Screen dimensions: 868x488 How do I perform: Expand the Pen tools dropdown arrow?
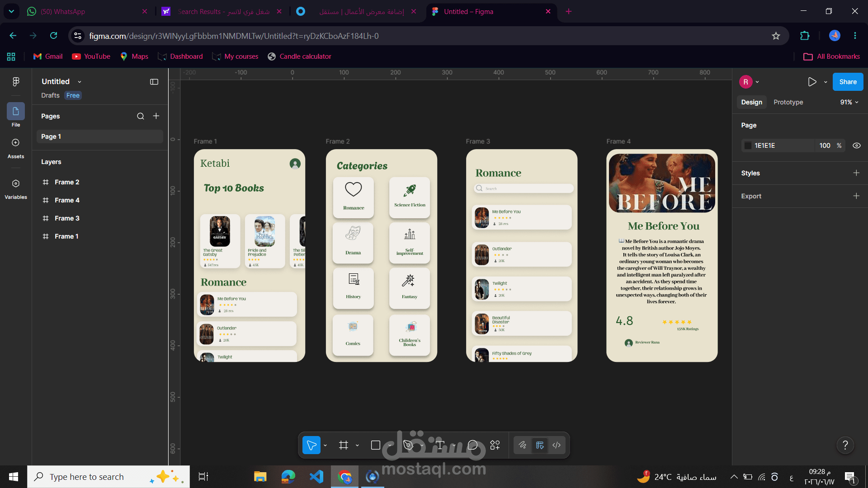[422, 446]
